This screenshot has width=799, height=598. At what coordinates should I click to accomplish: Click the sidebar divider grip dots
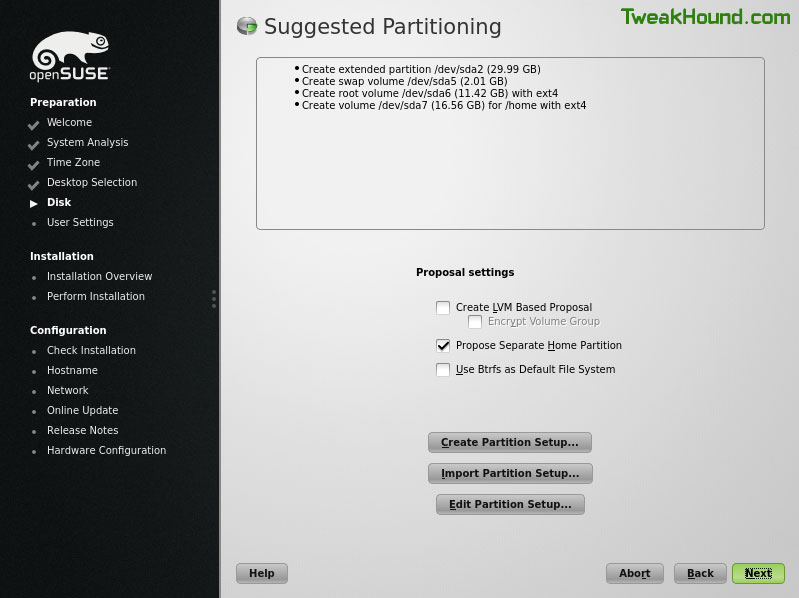pos(214,299)
